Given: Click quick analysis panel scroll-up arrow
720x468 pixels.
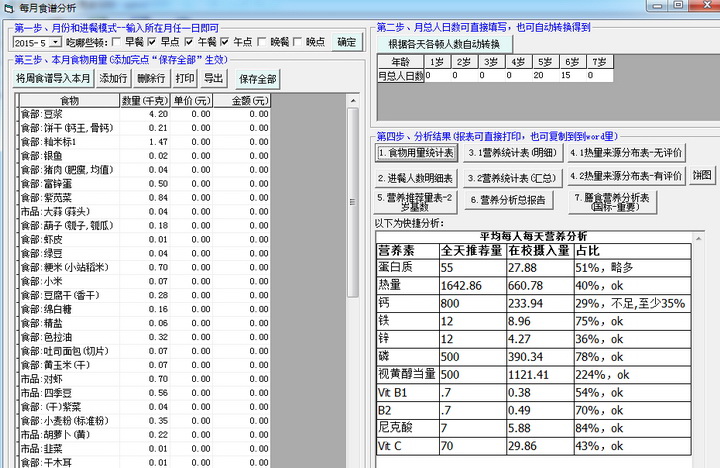Looking at the screenshot, I should tap(698, 238).
